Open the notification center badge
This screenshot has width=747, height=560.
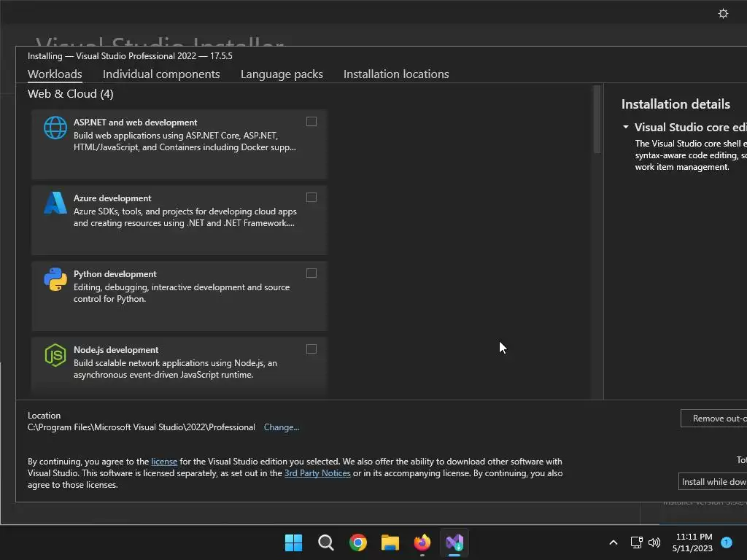tap(726, 542)
